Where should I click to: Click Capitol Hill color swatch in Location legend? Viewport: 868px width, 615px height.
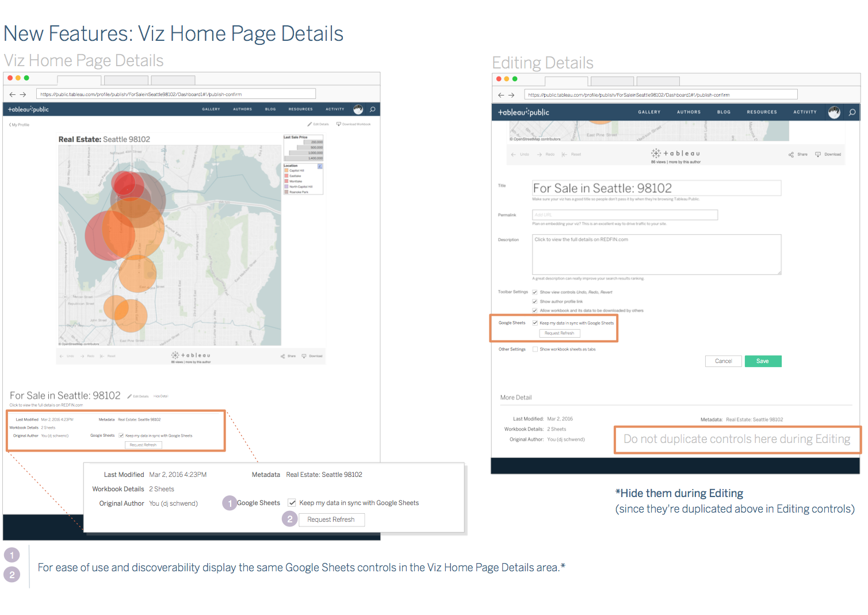click(x=286, y=171)
